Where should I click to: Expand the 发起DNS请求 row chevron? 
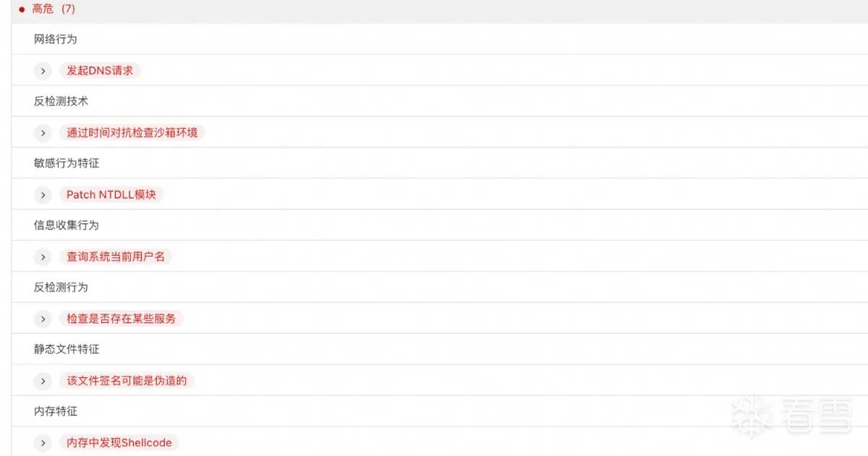(x=43, y=71)
